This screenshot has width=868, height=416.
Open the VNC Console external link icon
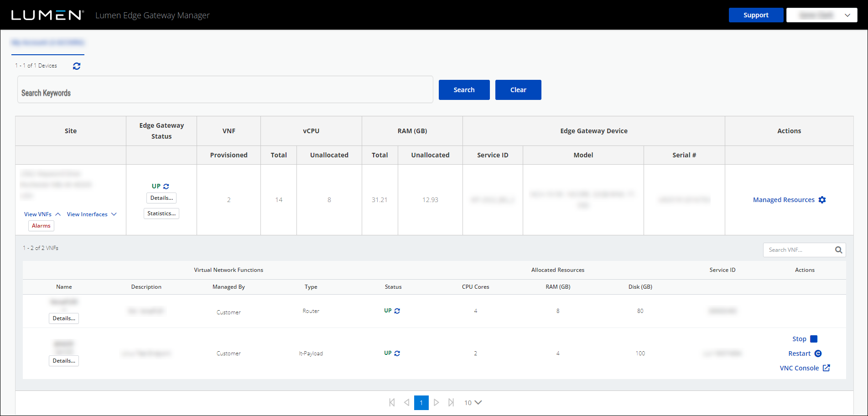click(x=826, y=368)
